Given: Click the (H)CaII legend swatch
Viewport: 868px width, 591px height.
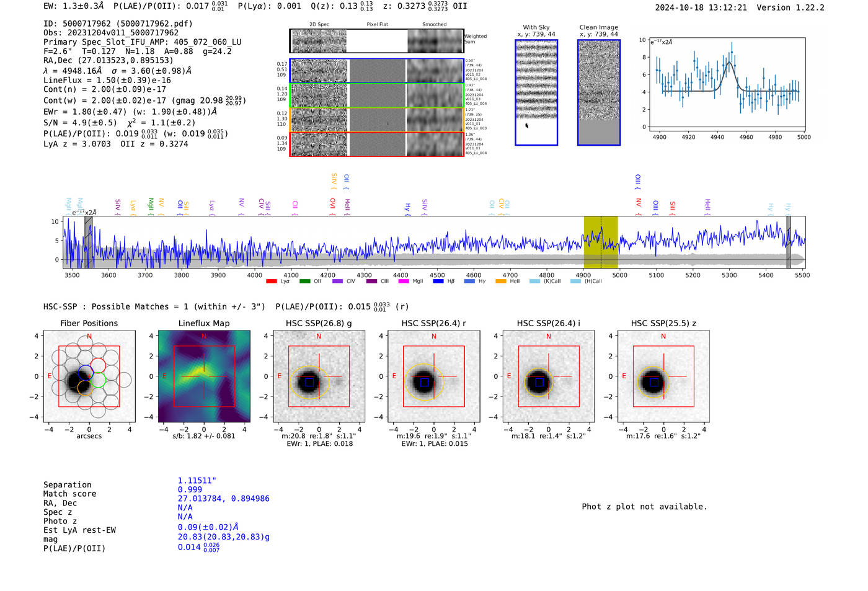Looking at the screenshot, I should point(575,281).
